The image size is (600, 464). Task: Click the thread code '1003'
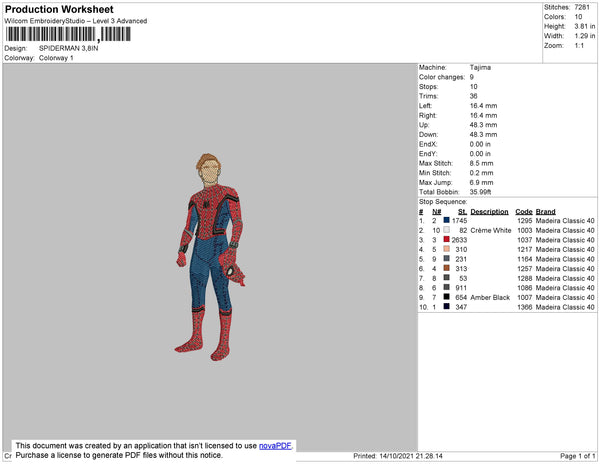point(525,230)
